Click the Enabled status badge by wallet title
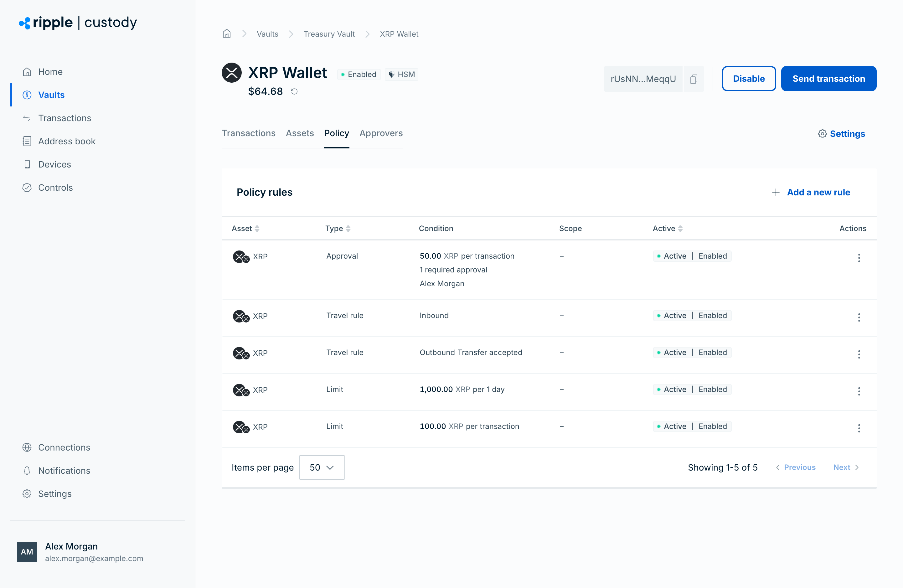 coord(359,74)
